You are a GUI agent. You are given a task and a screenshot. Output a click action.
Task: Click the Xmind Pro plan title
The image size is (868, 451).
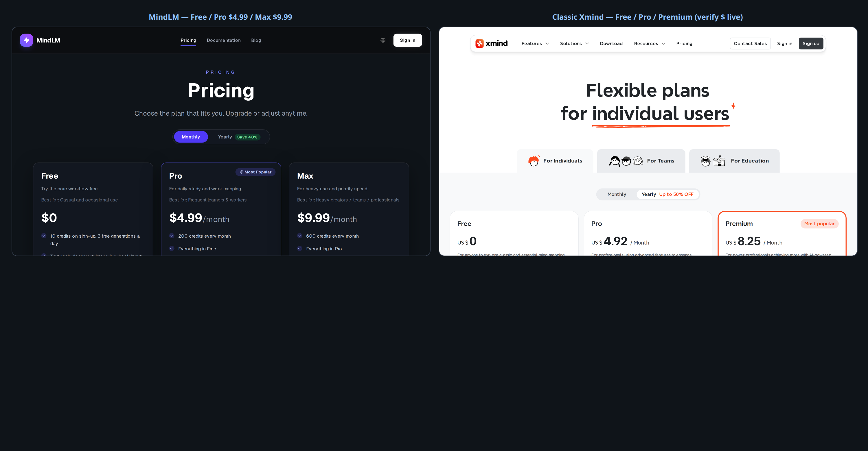point(596,223)
